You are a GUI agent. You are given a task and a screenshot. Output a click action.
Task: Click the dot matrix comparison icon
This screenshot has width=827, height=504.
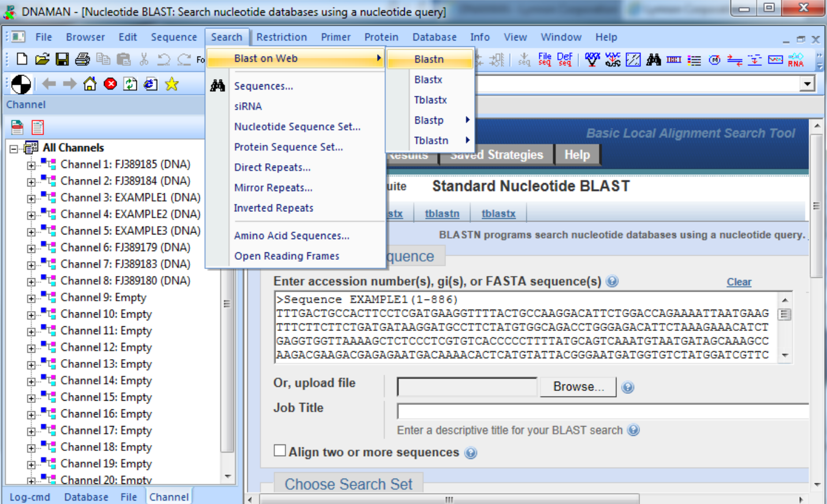[x=634, y=59]
